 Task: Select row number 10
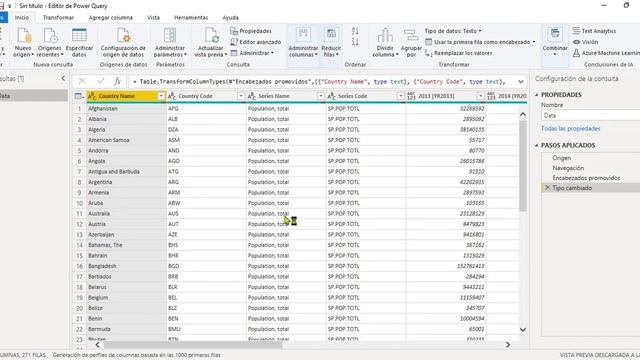(x=79, y=203)
